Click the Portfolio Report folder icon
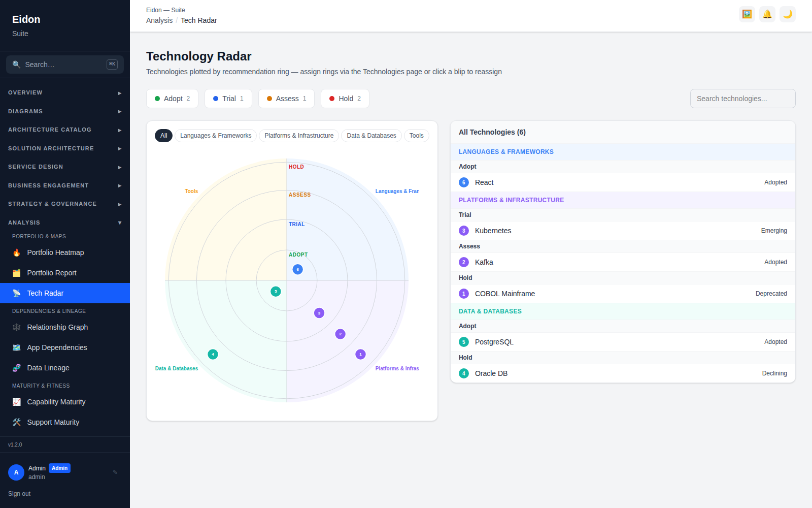The image size is (812, 508). tap(17, 273)
